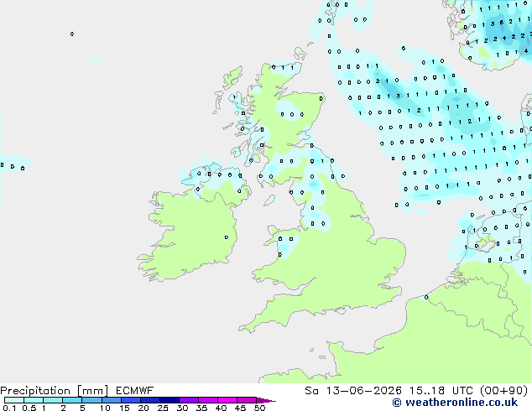Image resolution: width=532 pixels, height=411 pixels.
Task: Pick the legend swatch between 5 and 10
Action: (x=91, y=400)
